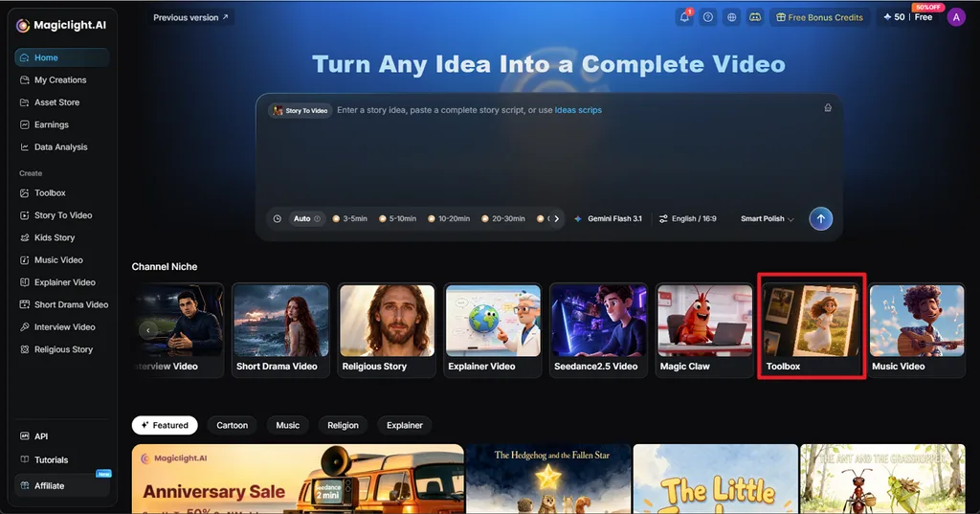980x514 pixels.
Task: Open the Religious Story niche card
Action: click(387, 330)
